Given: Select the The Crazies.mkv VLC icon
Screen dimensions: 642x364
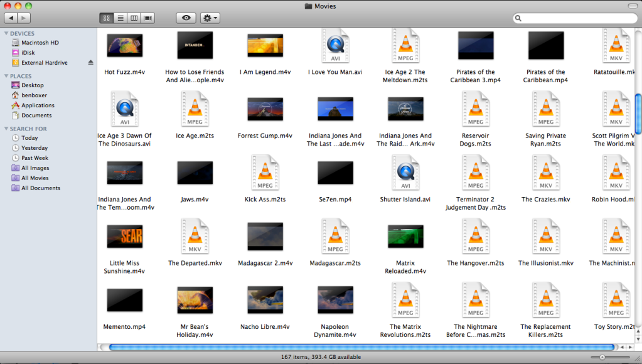Looking at the screenshot, I should pyautogui.click(x=546, y=173).
